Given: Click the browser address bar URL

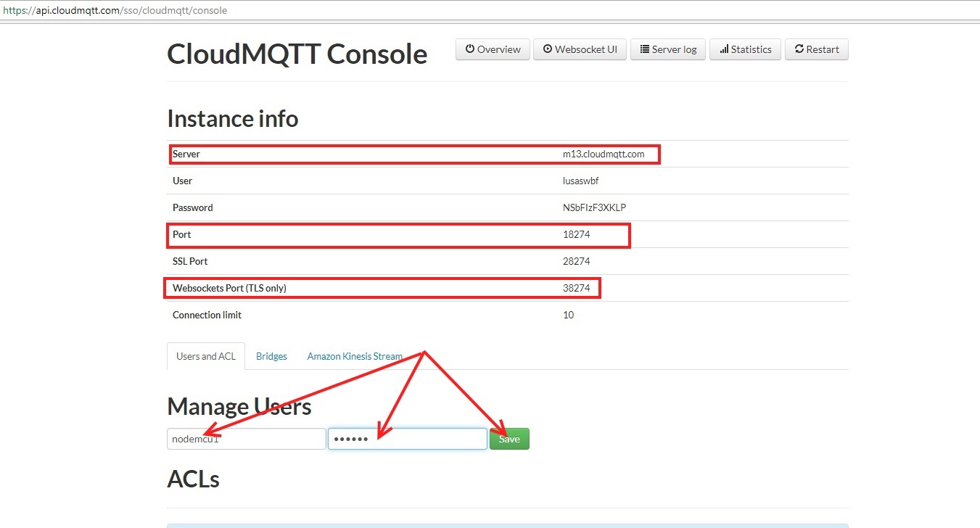Looking at the screenshot, I should pyautogui.click(x=115, y=11).
